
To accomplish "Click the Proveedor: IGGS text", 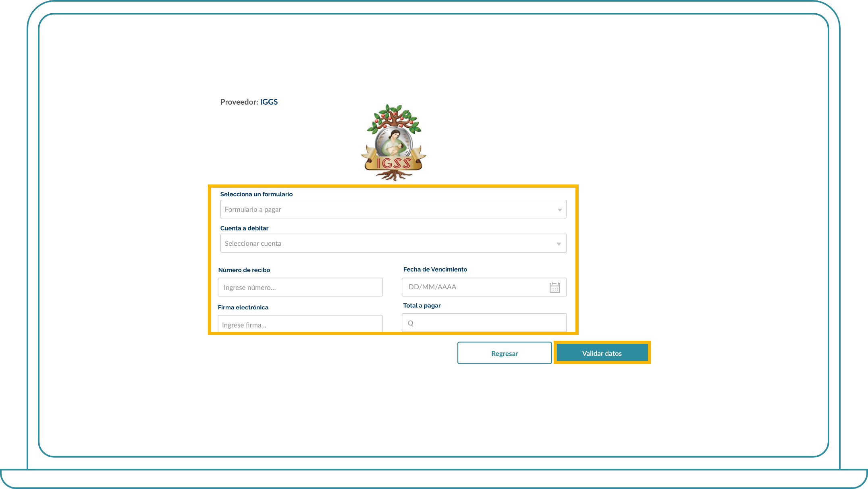I will pyautogui.click(x=249, y=102).
